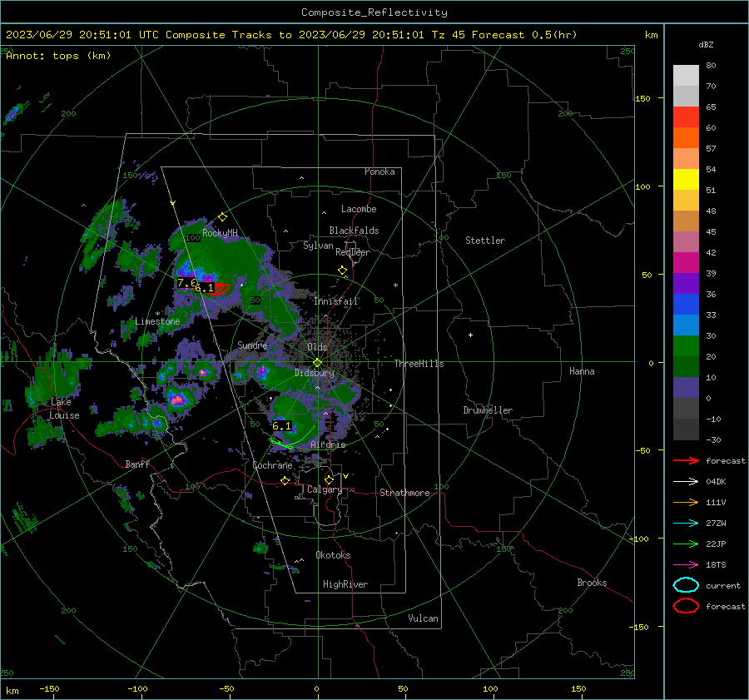The image size is (749, 700).
Task: Click the ThreeHills label
Action: tap(419, 364)
